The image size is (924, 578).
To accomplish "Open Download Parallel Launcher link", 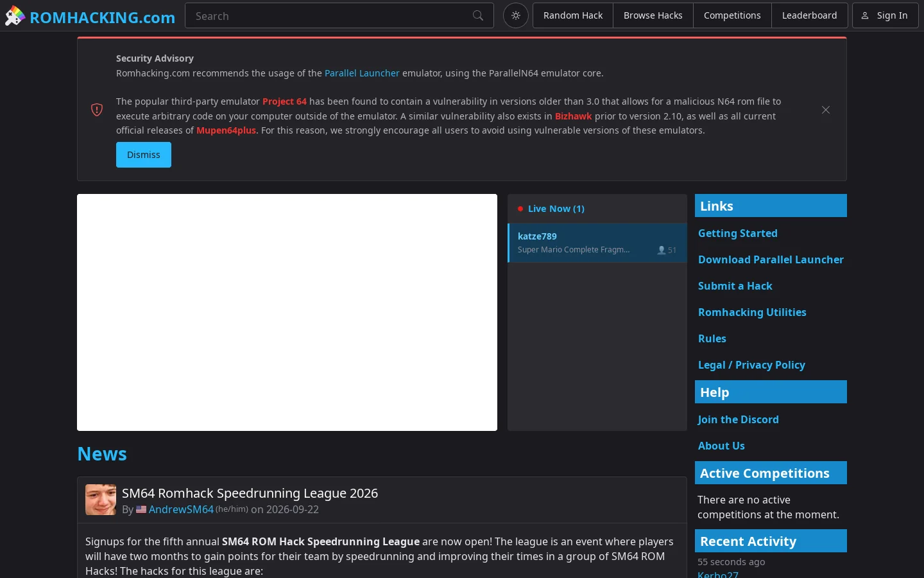I will pyautogui.click(x=771, y=259).
